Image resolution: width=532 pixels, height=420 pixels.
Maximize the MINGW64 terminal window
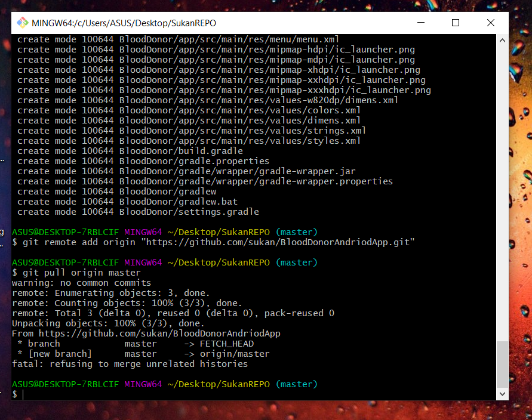[x=456, y=23]
